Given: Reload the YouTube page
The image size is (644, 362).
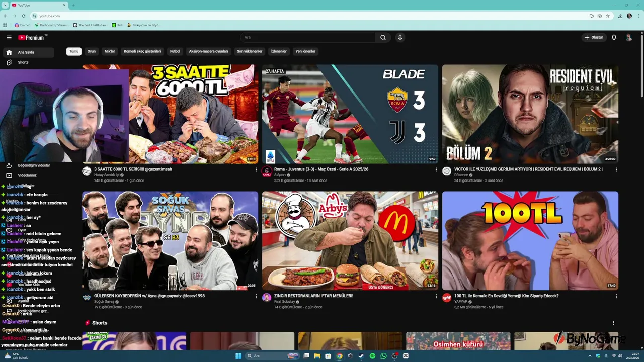Looking at the screenshot, I should 24,16.
